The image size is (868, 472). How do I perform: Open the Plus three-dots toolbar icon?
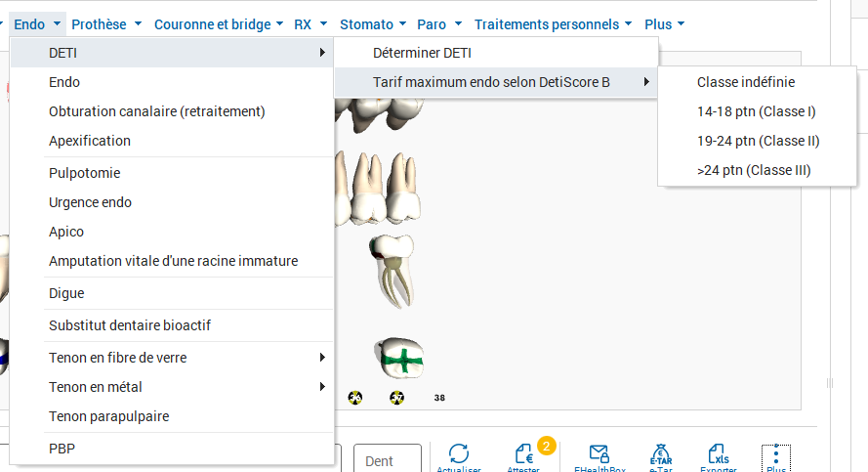point(776,456)
